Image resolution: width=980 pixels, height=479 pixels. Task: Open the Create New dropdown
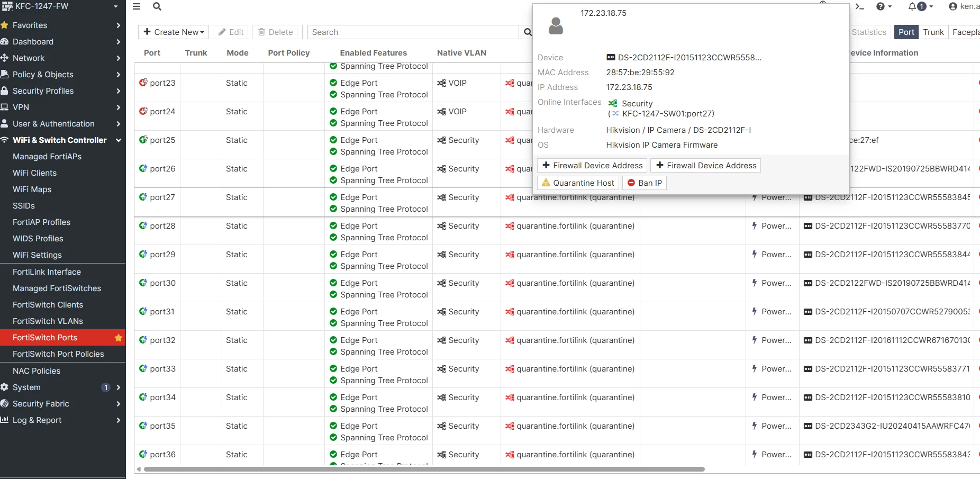[174, 32]
